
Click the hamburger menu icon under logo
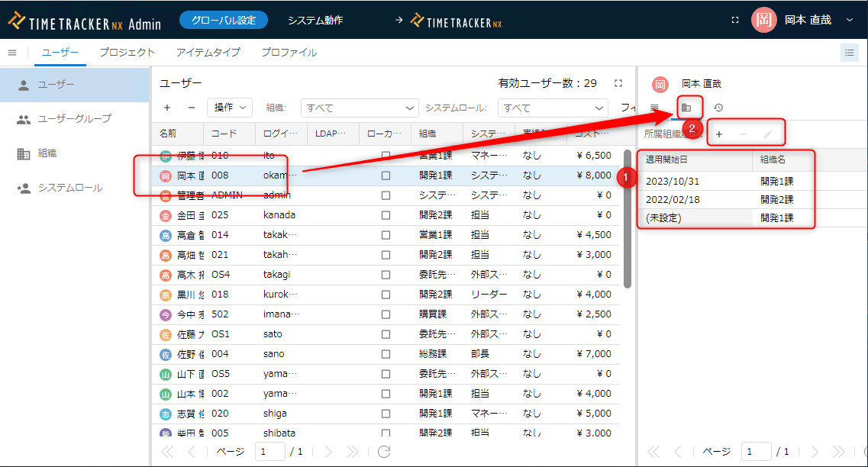click(x=12, y=53)
